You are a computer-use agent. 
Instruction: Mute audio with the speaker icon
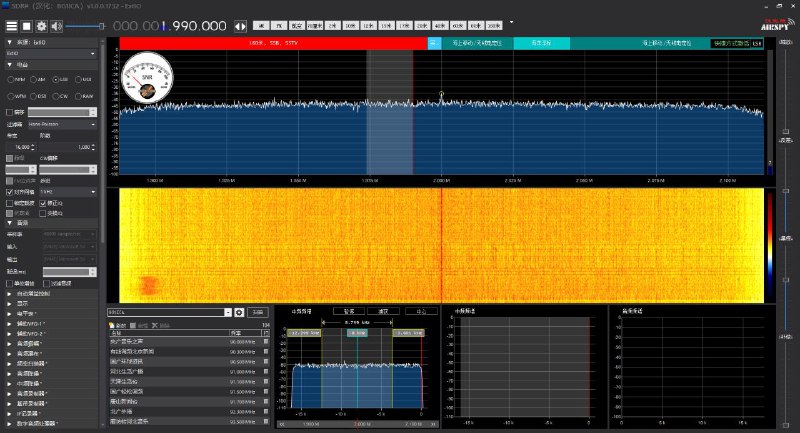(56, 25)
